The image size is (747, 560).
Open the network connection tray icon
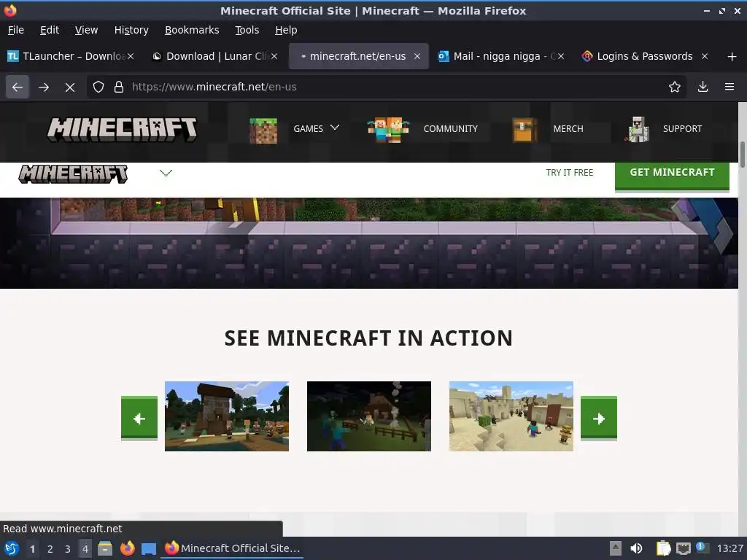[683, 549]
